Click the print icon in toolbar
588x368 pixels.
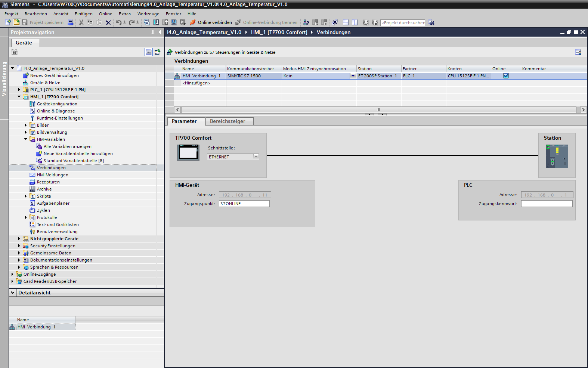pyautogui.click(x=71, y=22)
